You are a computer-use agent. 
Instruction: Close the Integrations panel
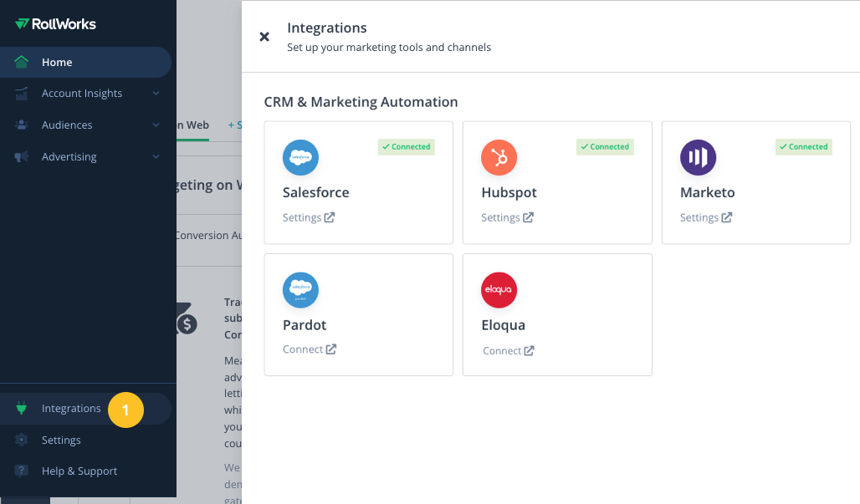(264, 37)
